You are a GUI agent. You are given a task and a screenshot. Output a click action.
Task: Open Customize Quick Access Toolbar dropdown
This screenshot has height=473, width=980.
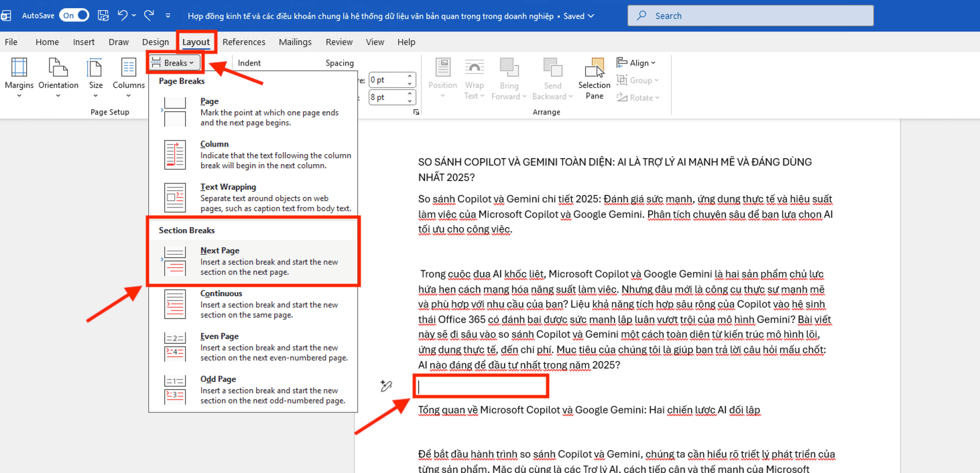click(168, 15)
